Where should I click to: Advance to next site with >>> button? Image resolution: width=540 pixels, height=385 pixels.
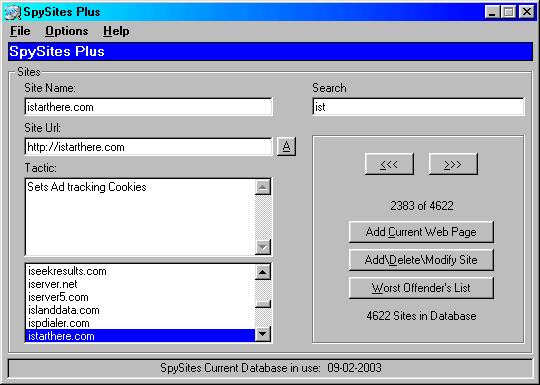pyautogui.click(x=453, y=164)
